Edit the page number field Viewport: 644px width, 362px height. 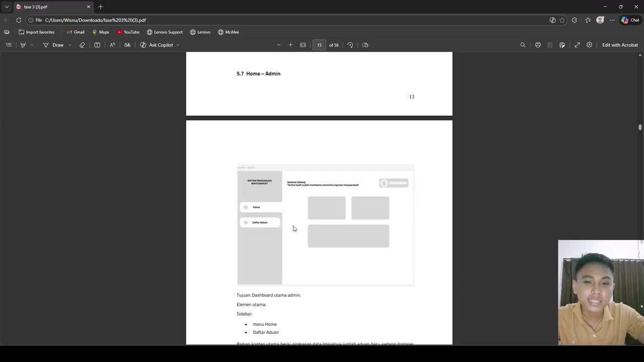pos(319,45)
